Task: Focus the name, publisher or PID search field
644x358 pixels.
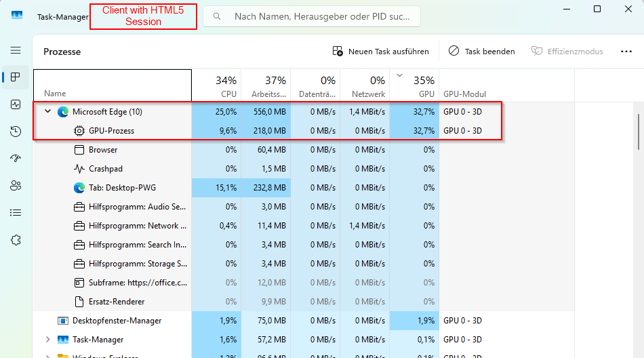Action: coord(312,16)
